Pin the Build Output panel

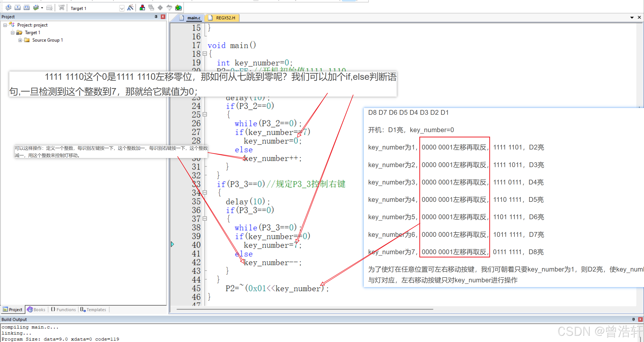(x=633, y=319)
